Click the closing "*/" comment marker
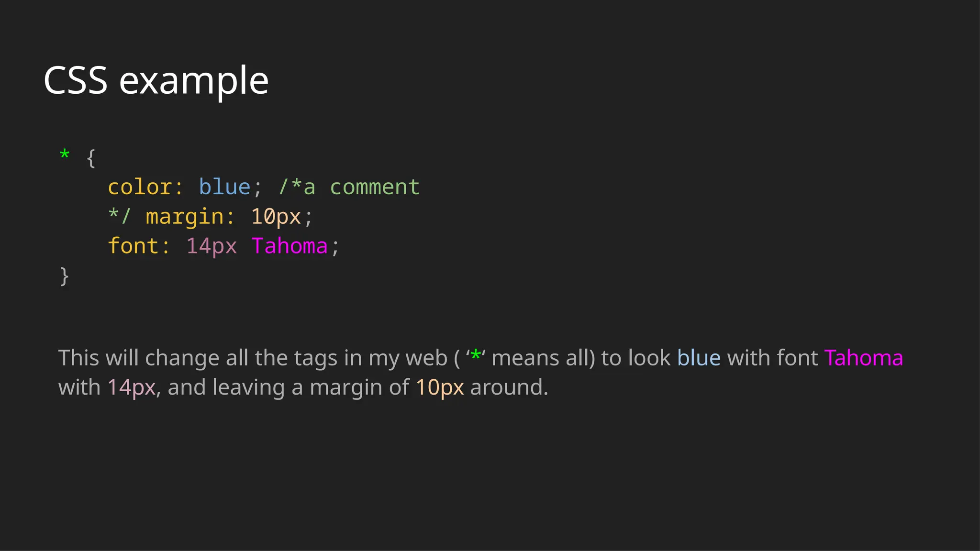The width and height of the screenshot is (980, 551). (x=119, y=216)
